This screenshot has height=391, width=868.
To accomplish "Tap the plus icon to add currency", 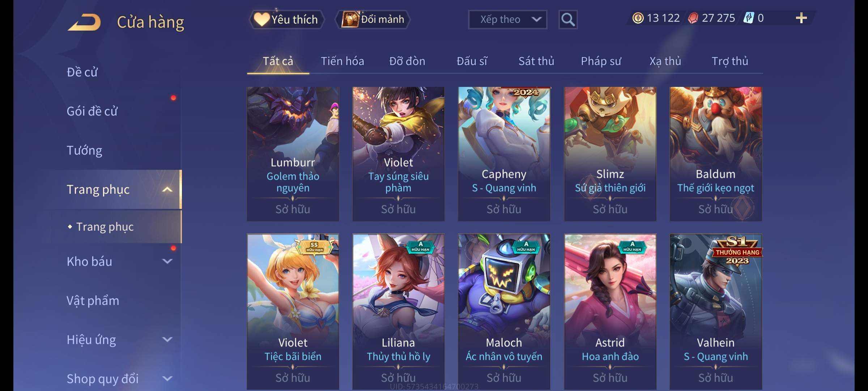I will (x=801, y=18).
